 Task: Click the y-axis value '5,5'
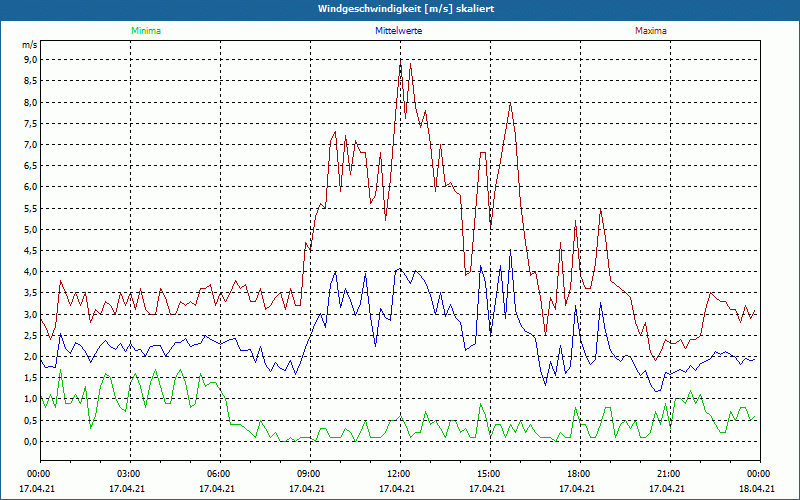point(31,208)
